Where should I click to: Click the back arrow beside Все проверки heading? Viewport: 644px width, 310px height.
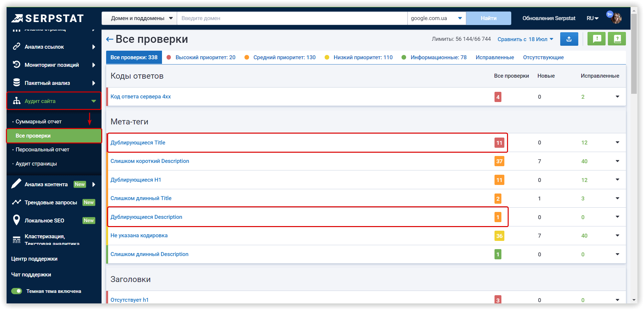pos(109,39)
